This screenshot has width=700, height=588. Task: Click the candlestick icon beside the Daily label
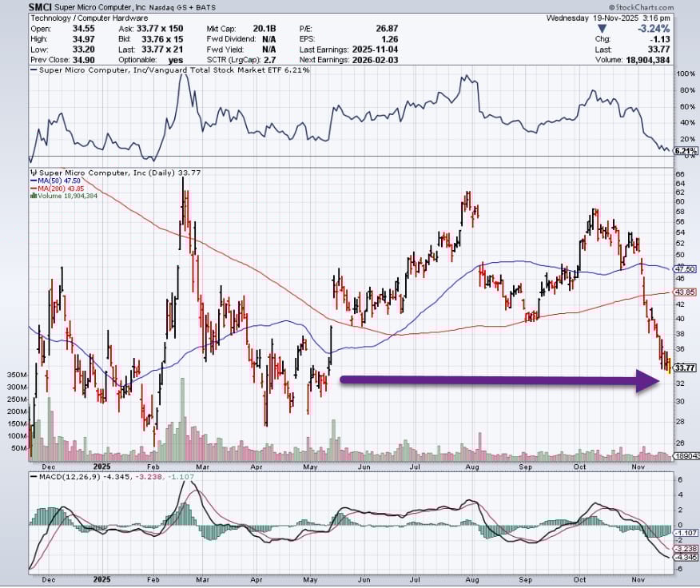[34, 173]
